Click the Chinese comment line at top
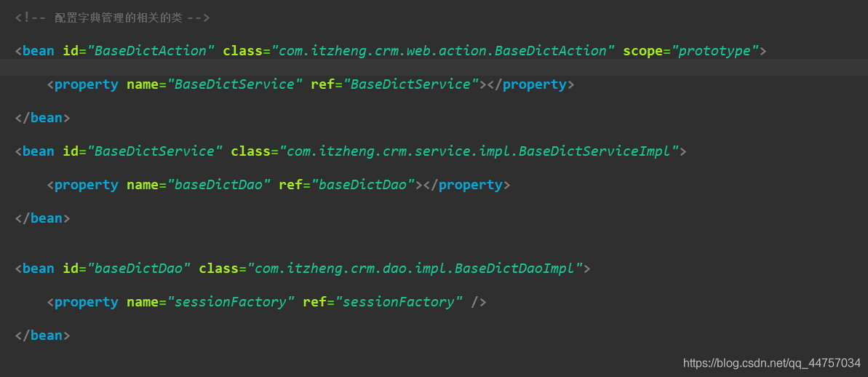This screenshot has width=868, height=377. click(112, 17)
